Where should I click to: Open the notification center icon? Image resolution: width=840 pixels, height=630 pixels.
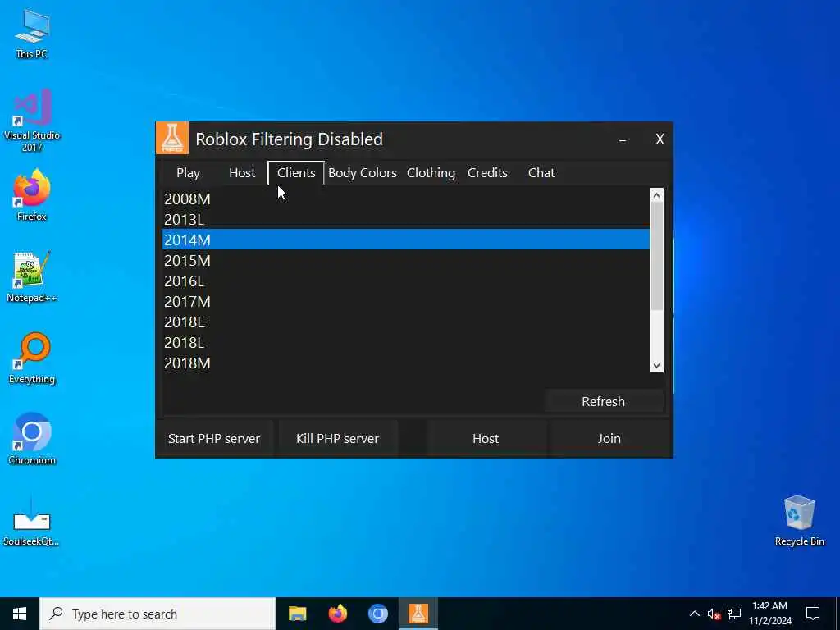coord(813,614)
